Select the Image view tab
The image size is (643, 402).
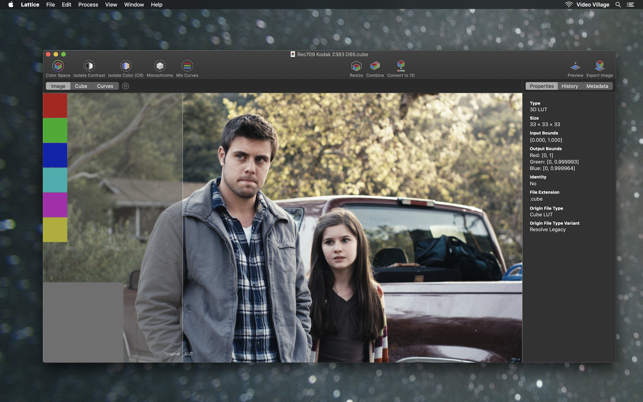point(58,86)
